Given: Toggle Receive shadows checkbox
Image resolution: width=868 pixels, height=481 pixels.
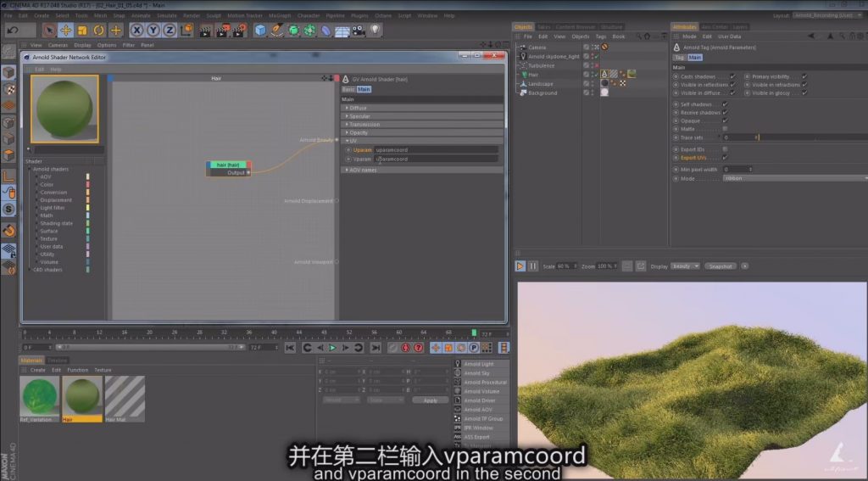Looking at the screenshot, I should coord(726,113).
